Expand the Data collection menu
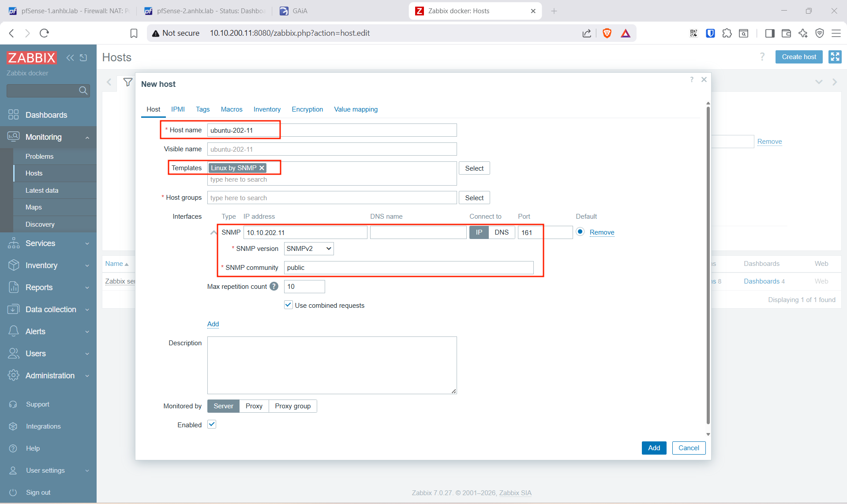 pyautogui.click(x=48, y=310)
